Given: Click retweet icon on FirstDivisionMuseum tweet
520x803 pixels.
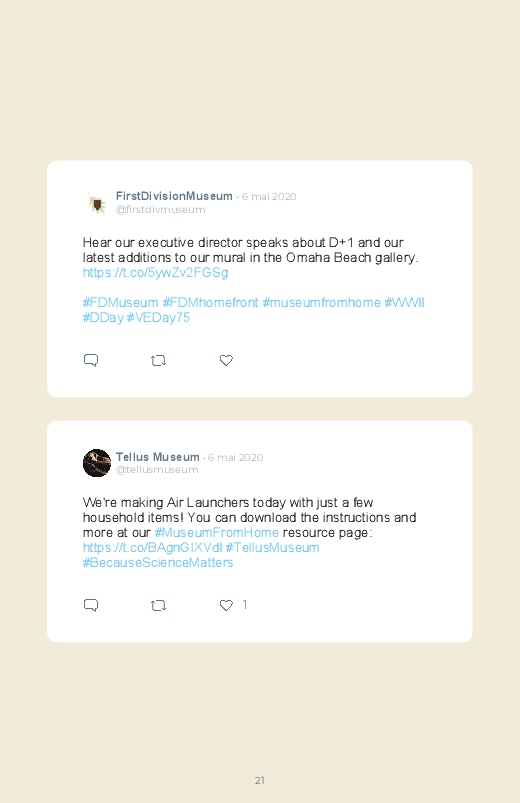Looking at the screenshot, I should click(158, 361).
